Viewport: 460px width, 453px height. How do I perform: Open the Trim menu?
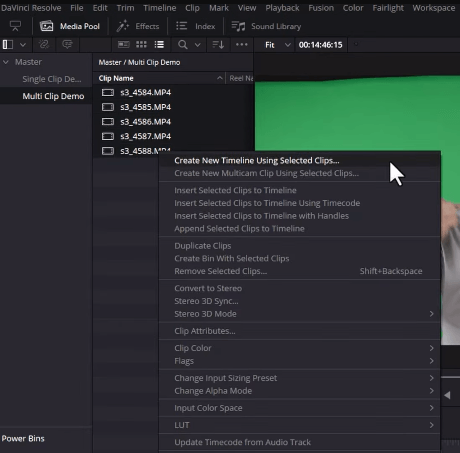tap(125, 8)
